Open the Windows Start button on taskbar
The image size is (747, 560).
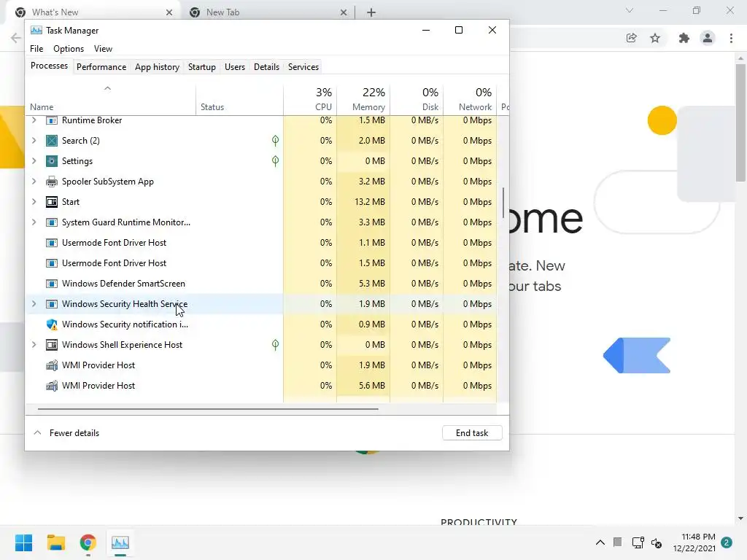point(23,542)
